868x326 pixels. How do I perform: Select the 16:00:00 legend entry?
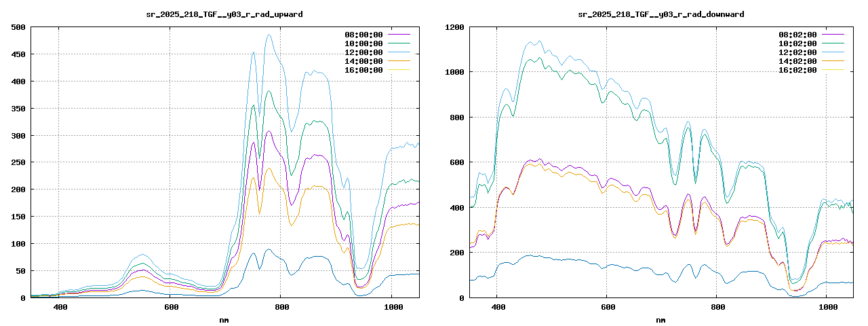378,69
